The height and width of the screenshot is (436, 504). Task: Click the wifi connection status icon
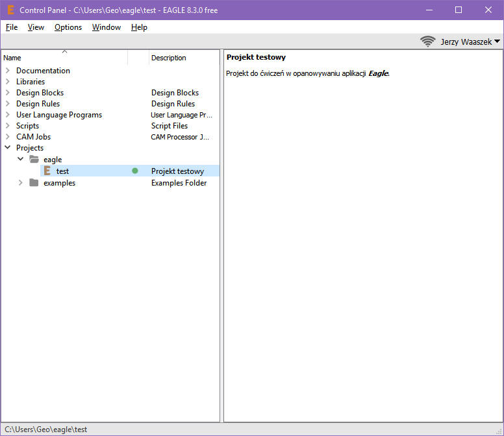coord(427,42)
